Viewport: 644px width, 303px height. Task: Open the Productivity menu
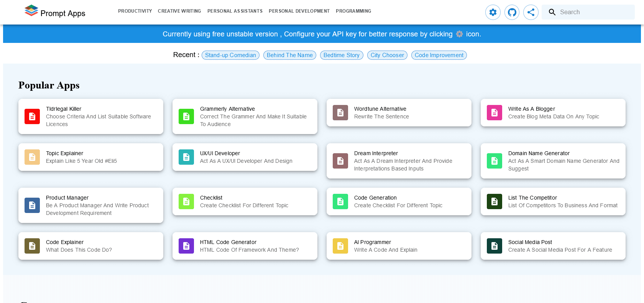[135, 11]
